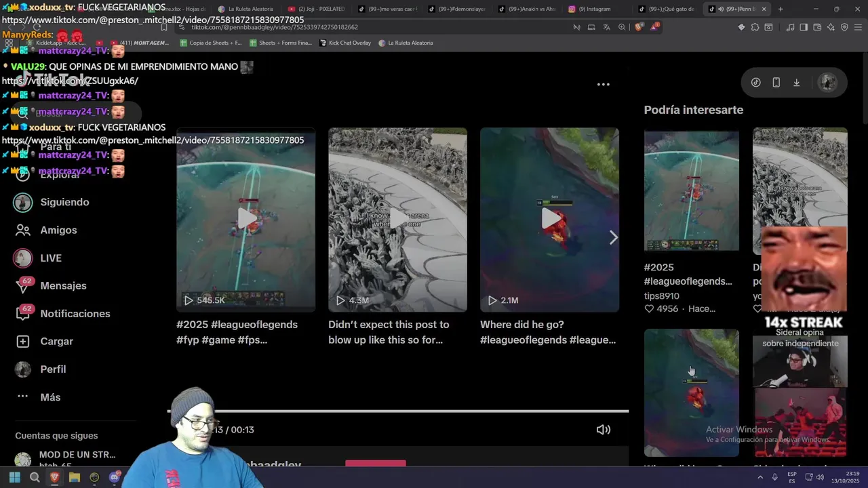Image resolution: width=868 pixels, height=488 pixels.
Task: Expand hidden system tray icons chevron
Action: [x=760, y=477]
